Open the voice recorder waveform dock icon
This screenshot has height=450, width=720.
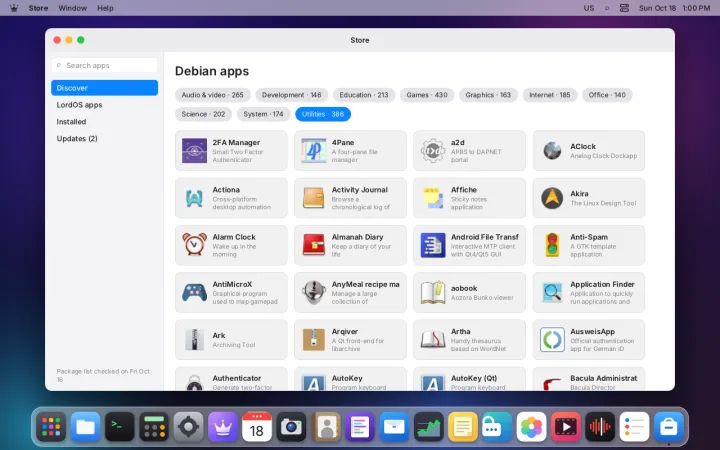pyautogui.click(x=600, y=427)
